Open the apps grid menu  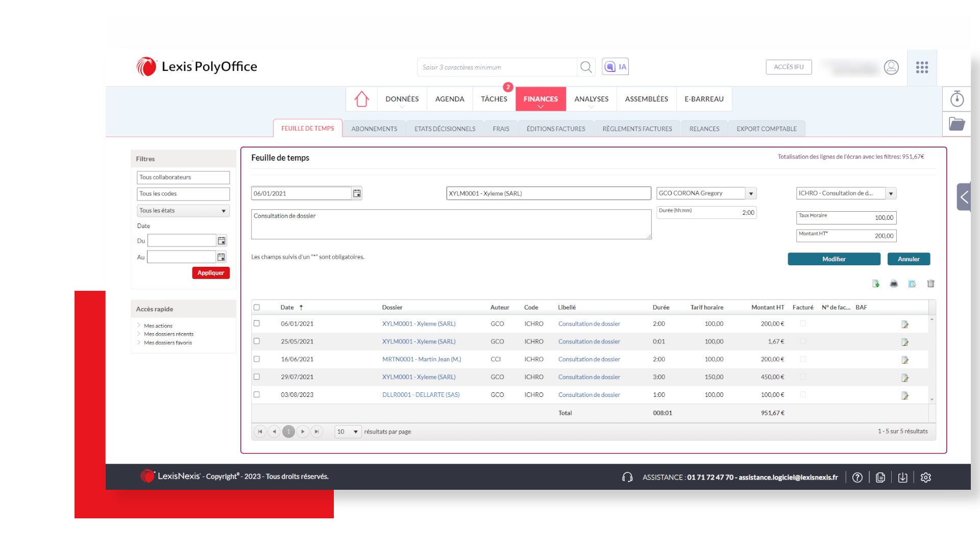coord(922,67)
